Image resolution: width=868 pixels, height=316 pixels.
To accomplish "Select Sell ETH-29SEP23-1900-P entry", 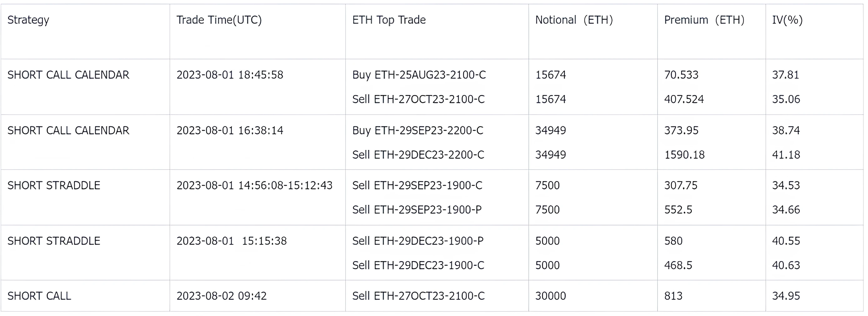I will 417,210.
